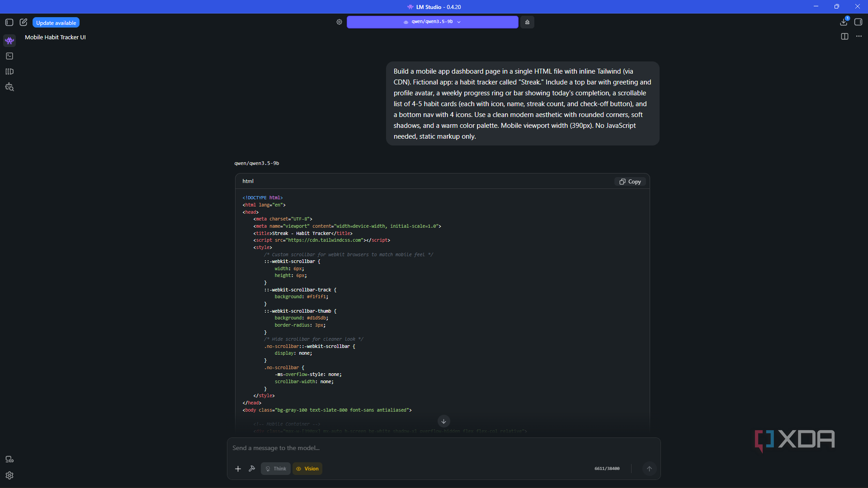This screenshot has width=868, height=488.
Task: Send the message with the arrow button
Action: pos(649,469)
